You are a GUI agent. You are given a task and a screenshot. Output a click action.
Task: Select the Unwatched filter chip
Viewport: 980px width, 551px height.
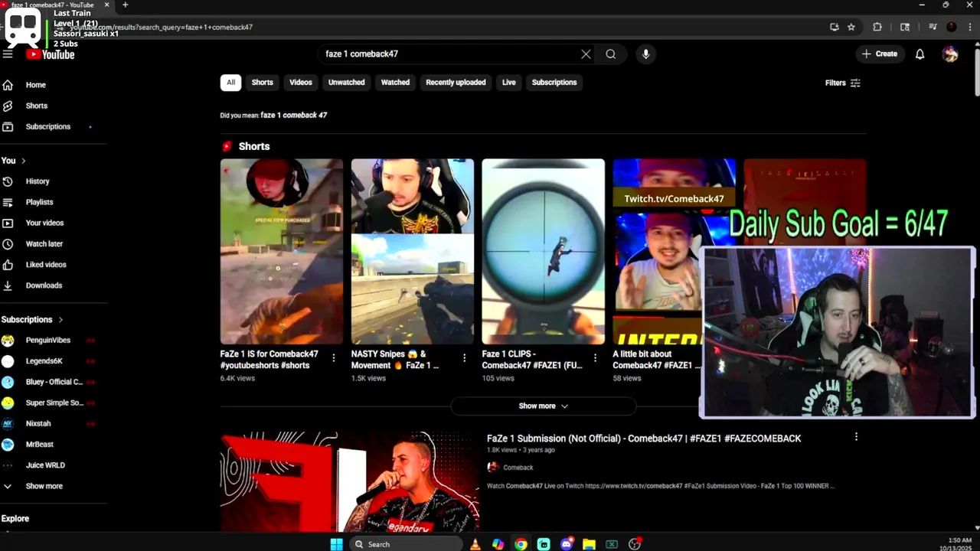pos(346,82)
